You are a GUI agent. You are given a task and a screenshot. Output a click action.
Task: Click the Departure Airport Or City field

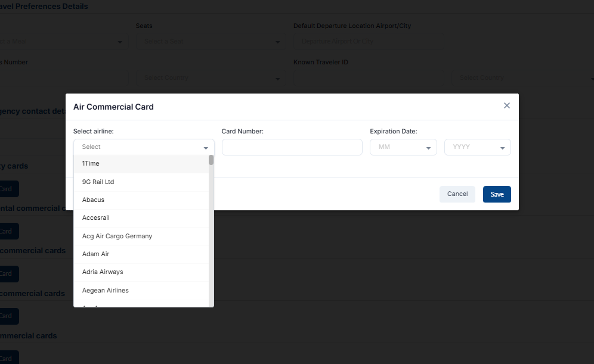tap(368, 41)
